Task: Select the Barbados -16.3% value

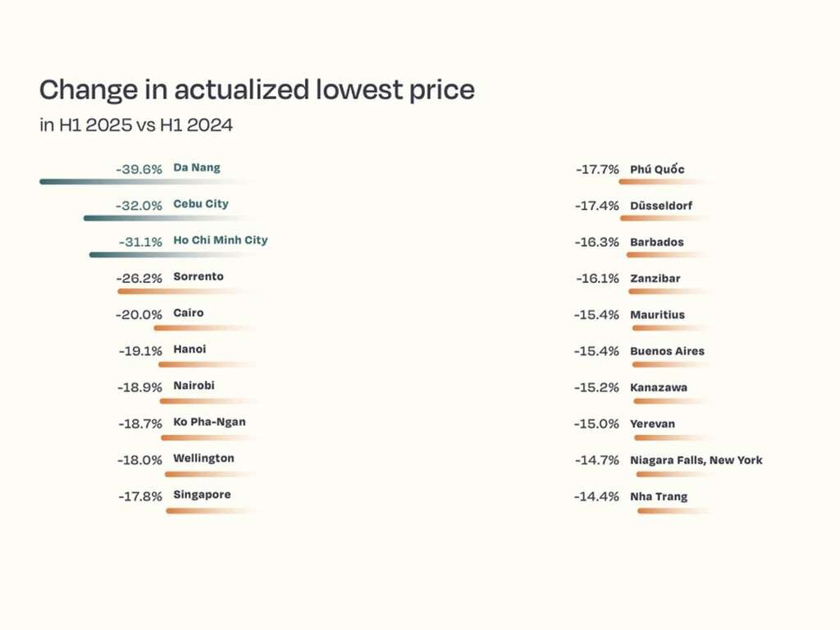Action: click(x=597, y=242)
